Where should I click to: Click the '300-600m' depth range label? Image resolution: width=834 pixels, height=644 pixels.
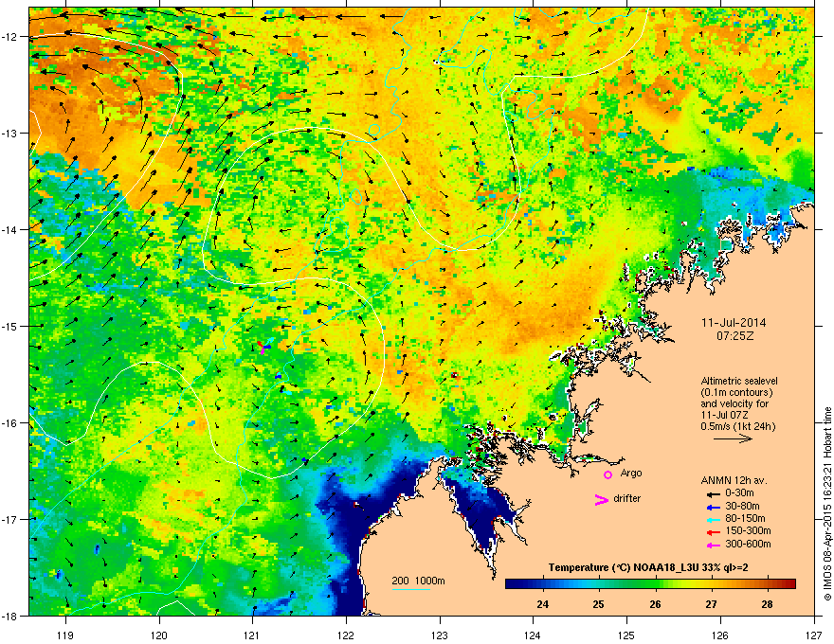pos(749,545)
